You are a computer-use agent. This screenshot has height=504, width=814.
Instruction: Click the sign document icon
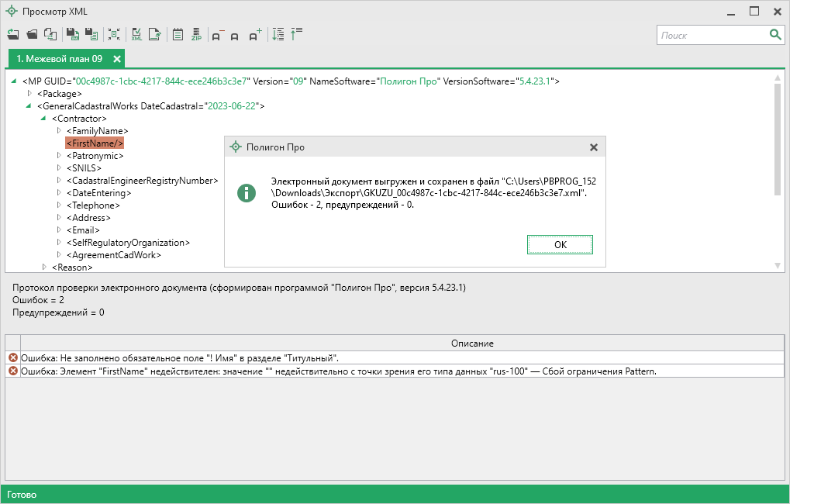156,34
